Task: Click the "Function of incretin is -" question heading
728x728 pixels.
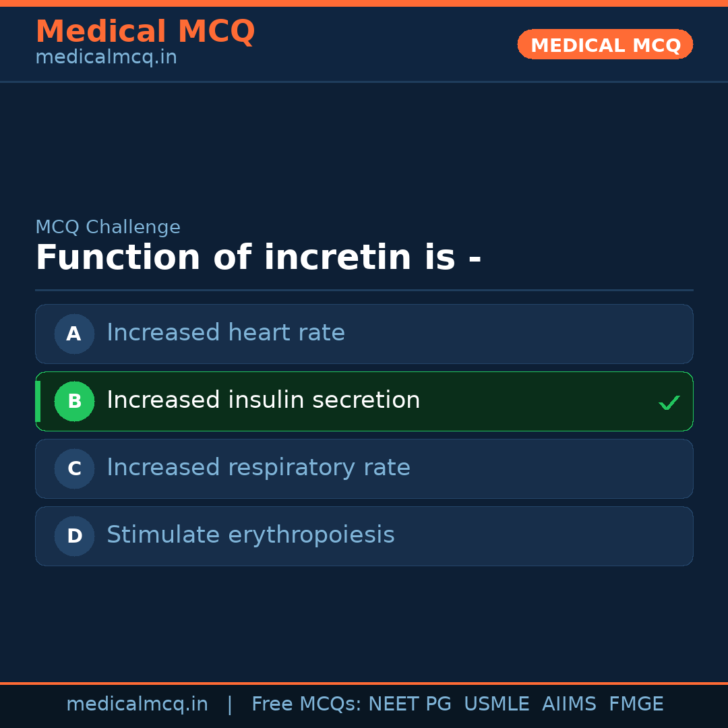Action: (x=258, y=258)
